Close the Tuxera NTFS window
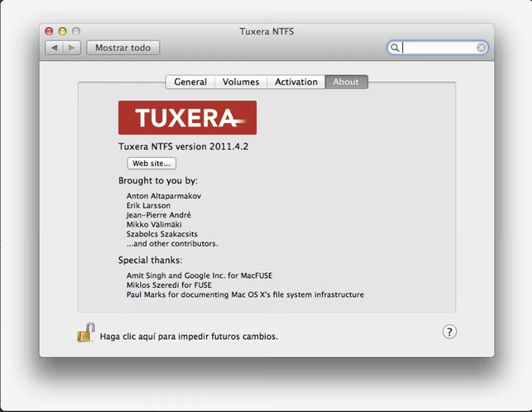This screenshot has width=532, height=412. tap(49, 32)
